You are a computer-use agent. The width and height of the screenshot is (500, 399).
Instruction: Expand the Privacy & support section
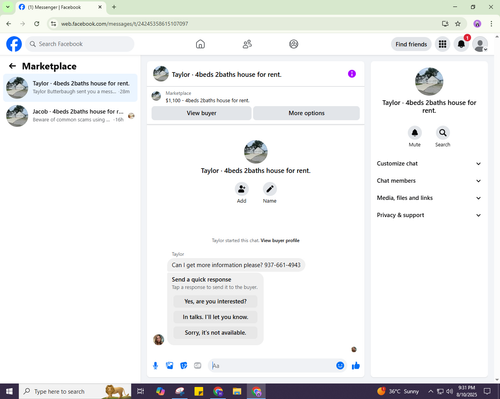tap(429, 215)
